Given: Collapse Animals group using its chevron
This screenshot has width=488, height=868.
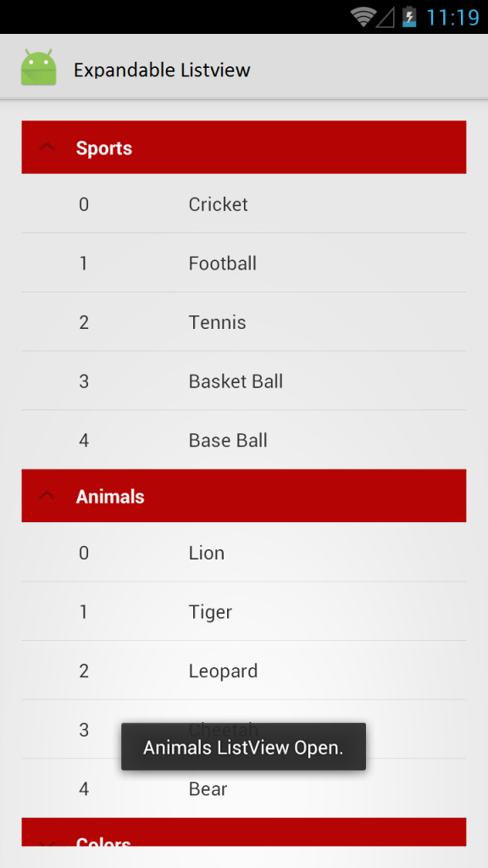Looking at the screenshot, I should click(x=47, y=495).
